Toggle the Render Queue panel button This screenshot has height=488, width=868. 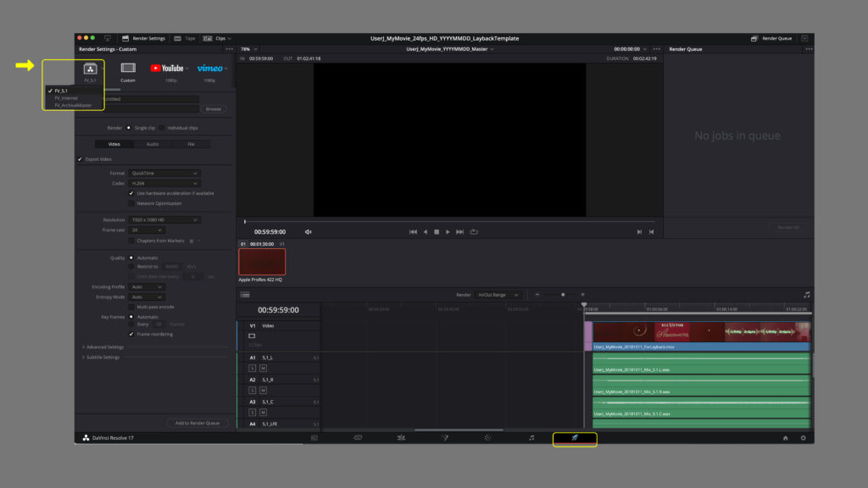click(771, 38)
